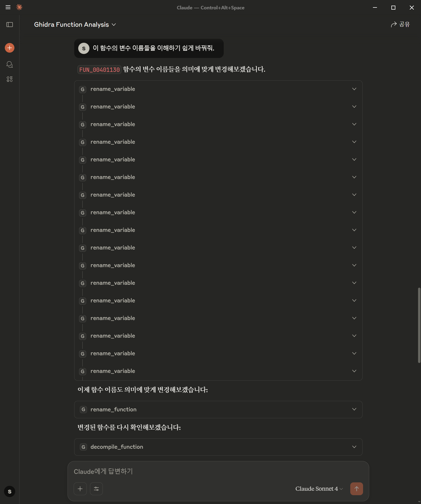Open the user profile avatar at the bottom left

[x=10, y=491]
